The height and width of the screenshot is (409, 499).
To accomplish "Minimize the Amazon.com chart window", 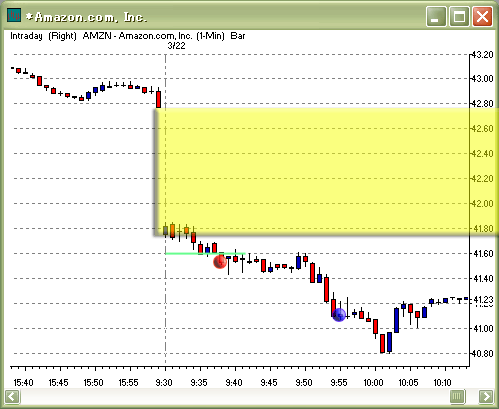I will 436,16.
